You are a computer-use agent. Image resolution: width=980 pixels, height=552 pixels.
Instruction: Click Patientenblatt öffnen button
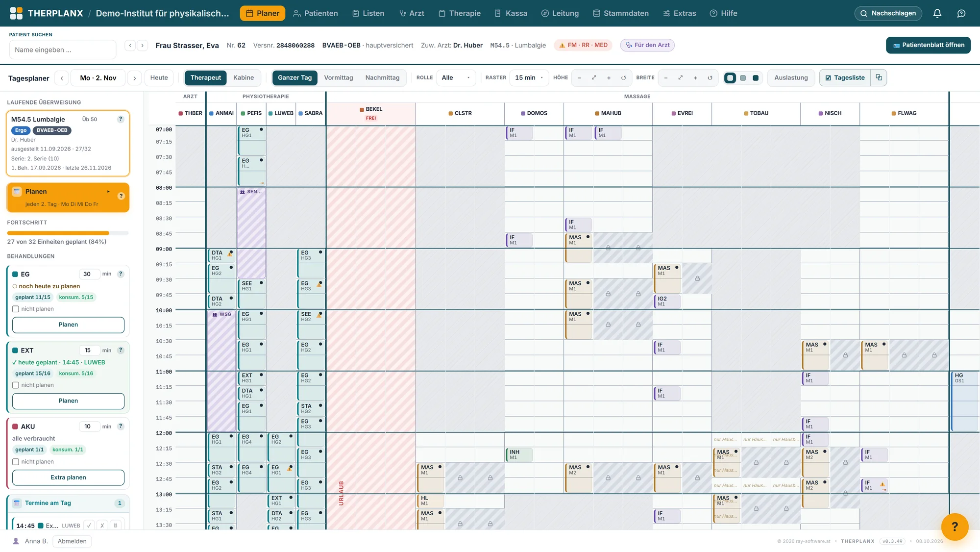[x=928, y=45]
